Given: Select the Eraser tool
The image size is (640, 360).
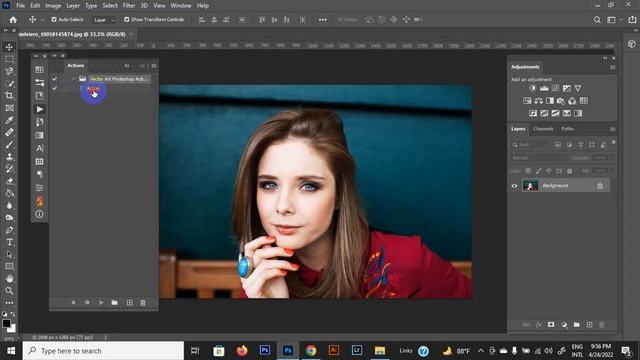Looking at the screenshot, I should pyautogui.click(x=9, y=181).
